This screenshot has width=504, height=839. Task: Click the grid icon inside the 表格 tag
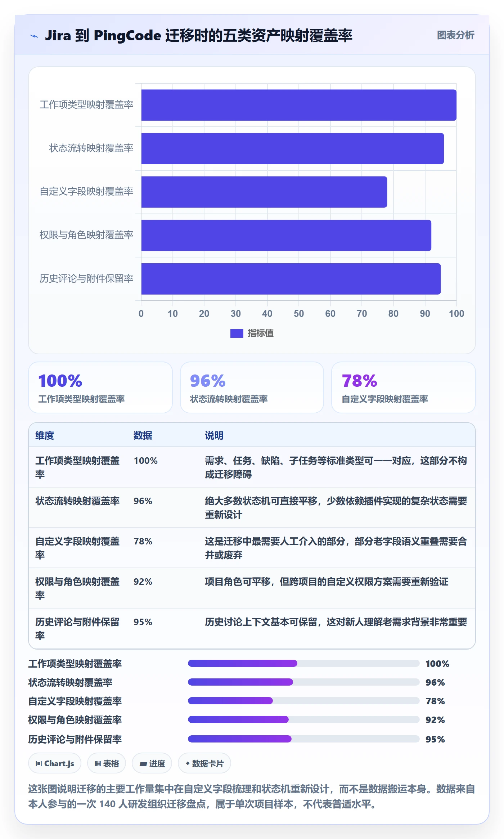[x=98, y=764]
